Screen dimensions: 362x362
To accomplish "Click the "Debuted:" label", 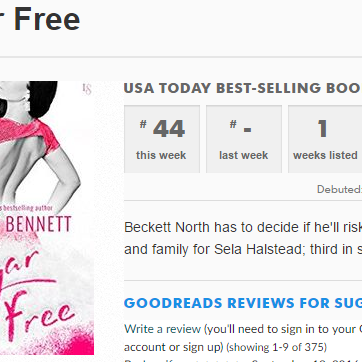I will click(339, 189).
